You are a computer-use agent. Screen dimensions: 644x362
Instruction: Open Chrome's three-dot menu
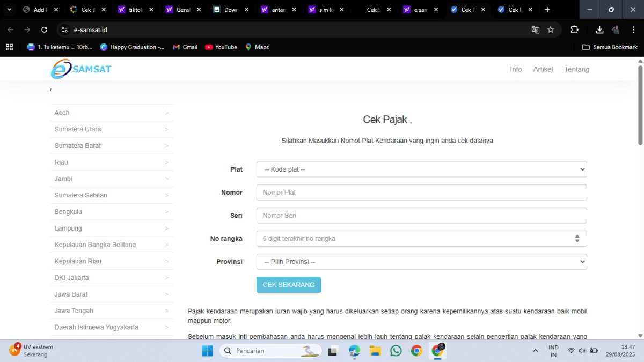click(x=633, y=30)
